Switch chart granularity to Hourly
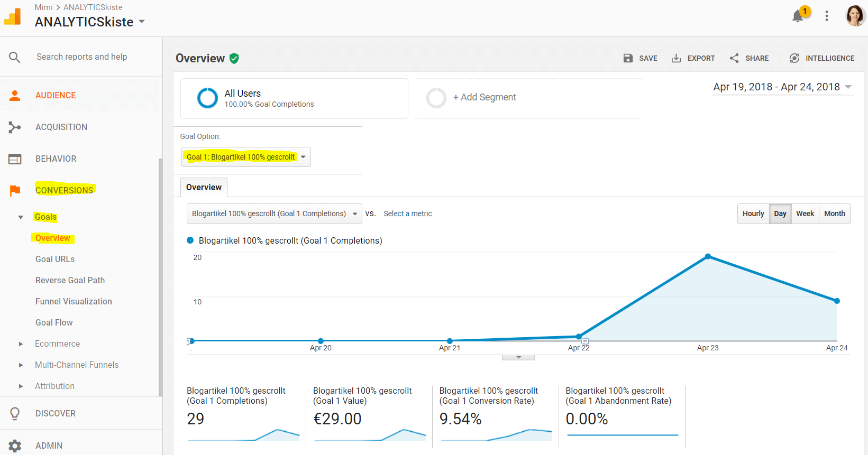 tap(753, 213)
